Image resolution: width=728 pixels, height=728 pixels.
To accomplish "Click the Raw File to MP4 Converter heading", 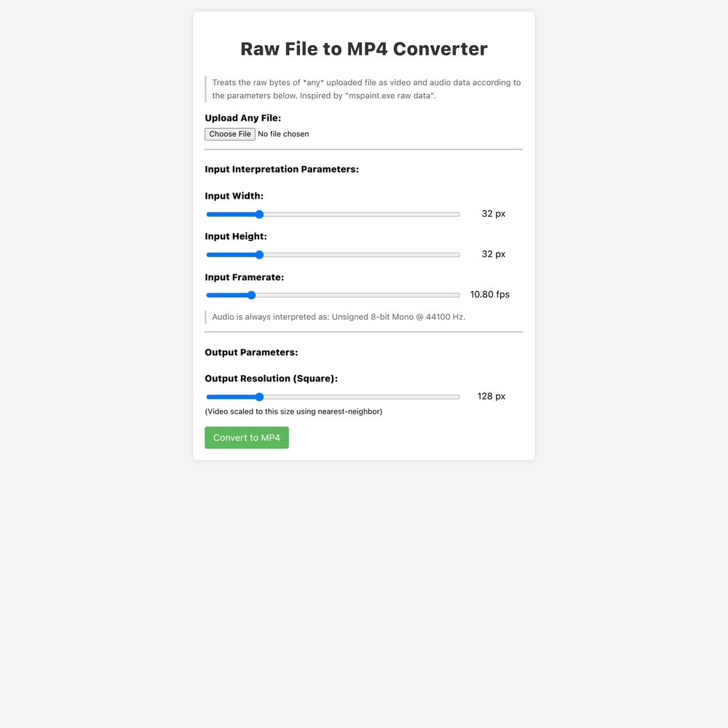I will (364, 49).
